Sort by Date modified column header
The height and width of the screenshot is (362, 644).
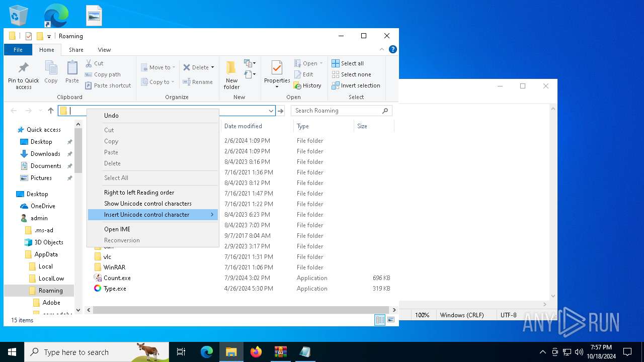257,126
